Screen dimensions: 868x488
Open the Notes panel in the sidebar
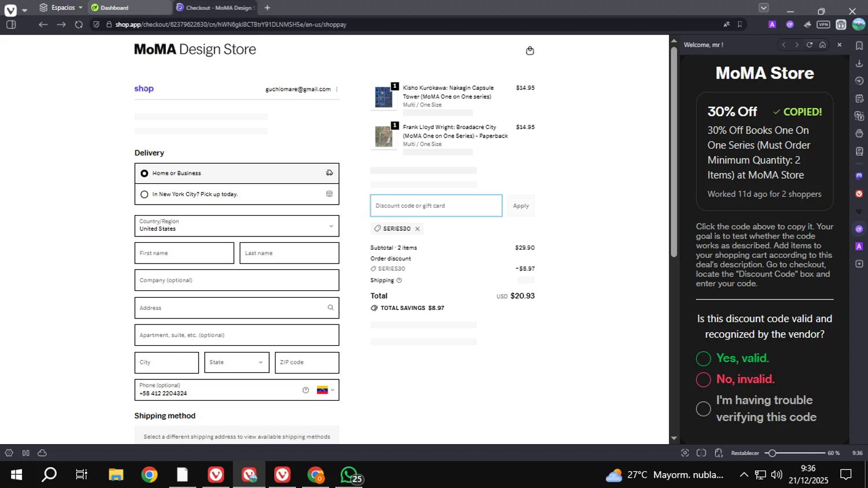[859, 98]
